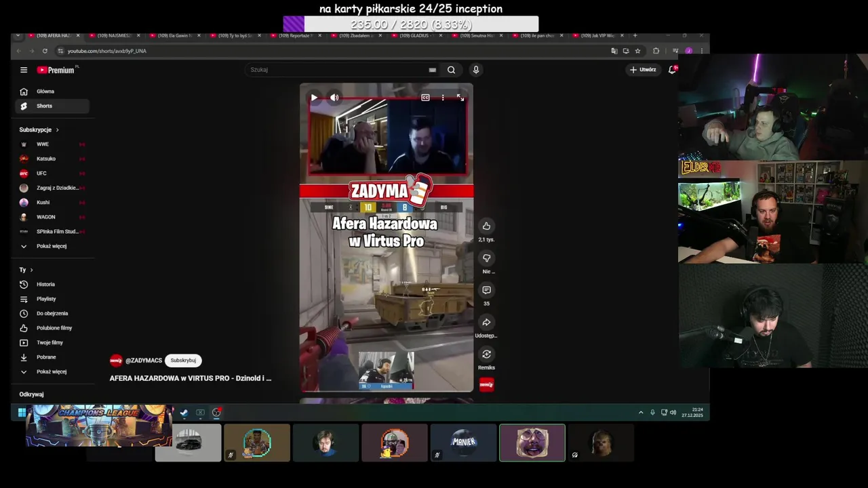Open the Kushi subscription channel

[52, 203]
